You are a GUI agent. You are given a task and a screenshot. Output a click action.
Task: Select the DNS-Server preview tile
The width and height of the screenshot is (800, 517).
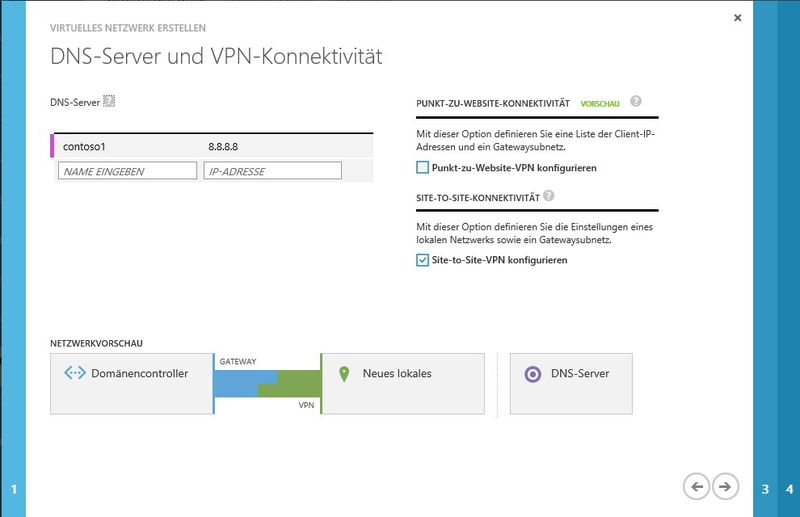[571, 383]
